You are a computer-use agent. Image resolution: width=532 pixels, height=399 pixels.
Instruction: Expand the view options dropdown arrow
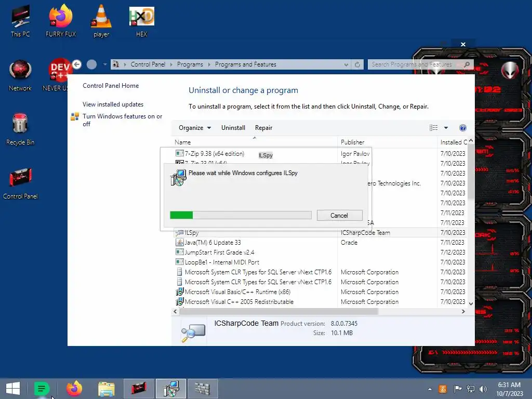[446, 128]
